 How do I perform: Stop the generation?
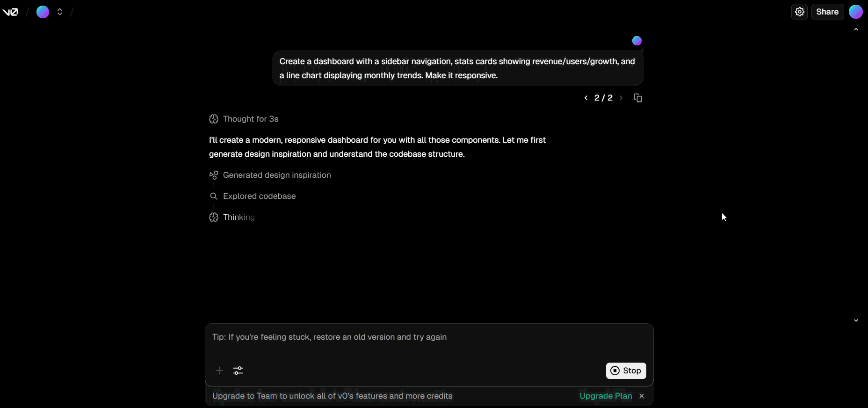click(626, 371)
